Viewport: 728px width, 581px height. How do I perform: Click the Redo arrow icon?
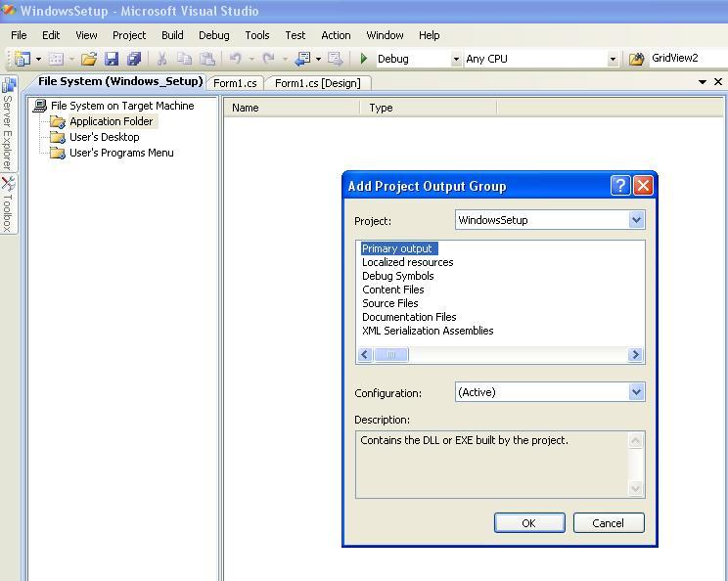[x=268, y=59]
